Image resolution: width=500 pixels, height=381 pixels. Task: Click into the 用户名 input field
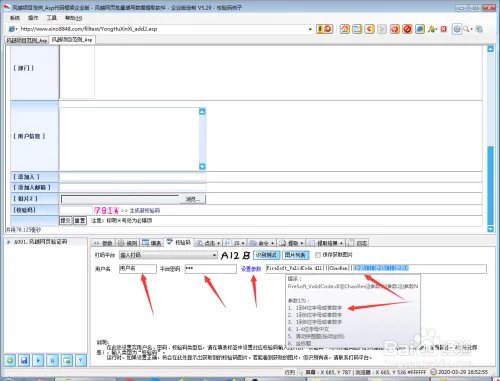[x=138, y=269]
